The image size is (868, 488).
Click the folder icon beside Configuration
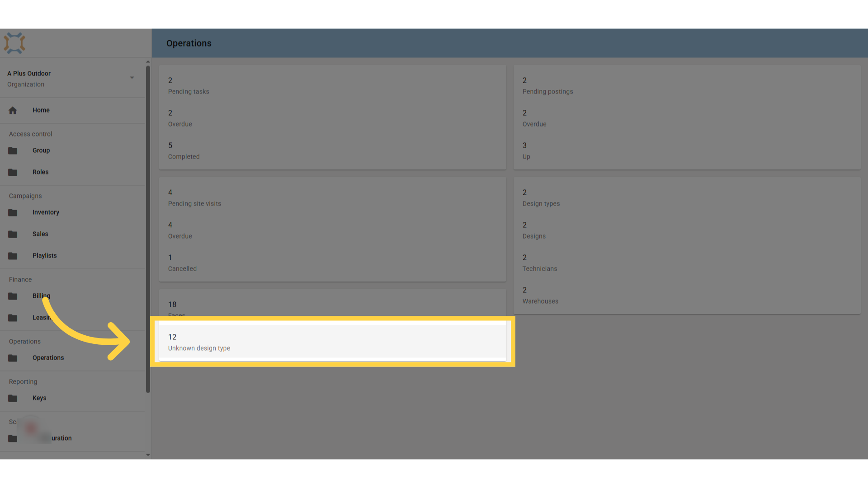coord(13,438)
